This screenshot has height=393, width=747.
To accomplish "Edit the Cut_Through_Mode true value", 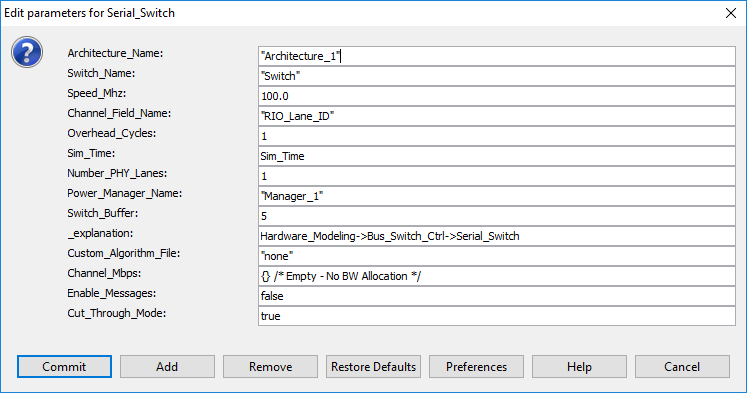I will (x=497, y=316).
